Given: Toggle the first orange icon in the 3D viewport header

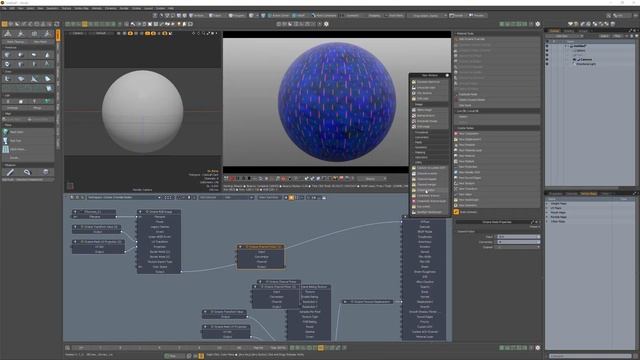Looking at the screenshot, I should [x=130, y=33].
